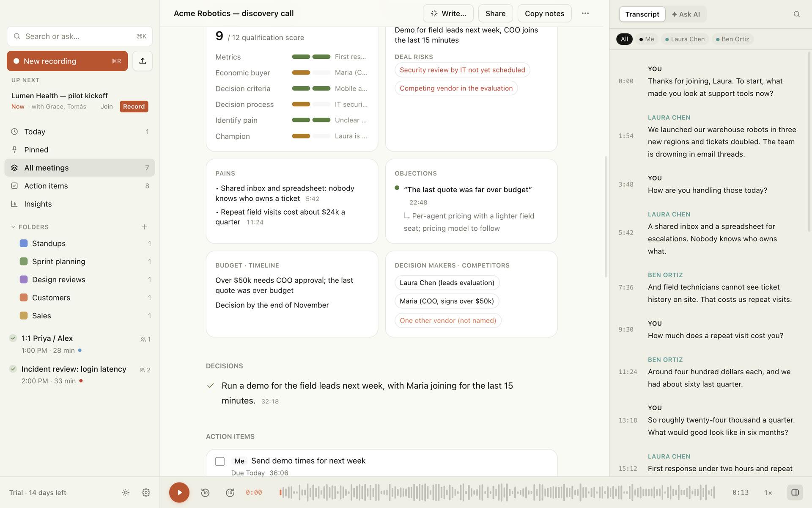
Task: Jump to 22:48 objection timestamp
Action: [418, 203]
